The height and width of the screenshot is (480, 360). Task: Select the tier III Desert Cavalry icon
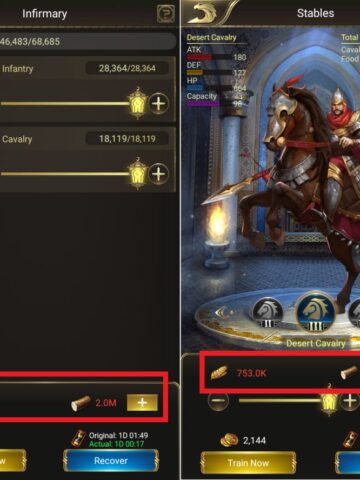coord(315,313)
